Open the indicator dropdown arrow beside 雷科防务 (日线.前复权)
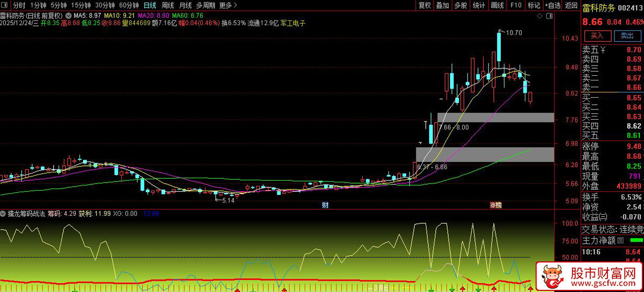 coord(68,16)
